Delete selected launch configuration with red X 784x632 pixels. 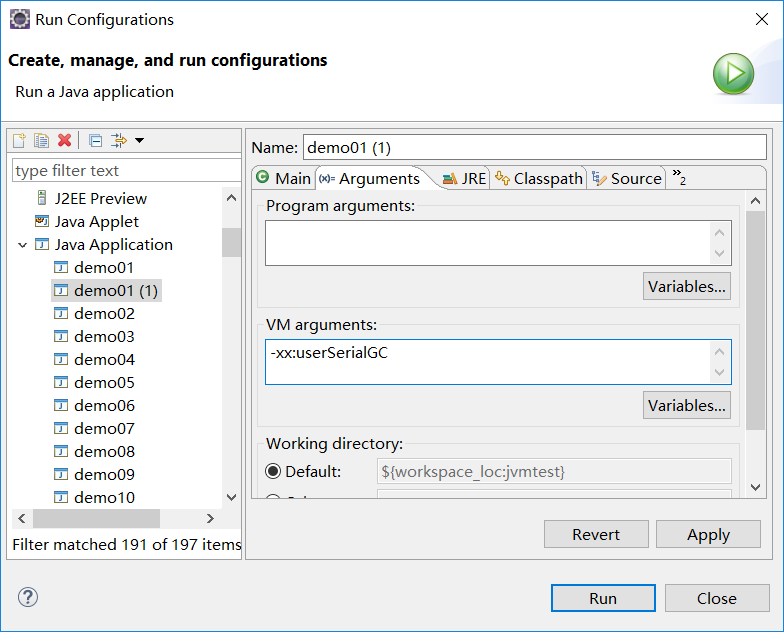64,140
